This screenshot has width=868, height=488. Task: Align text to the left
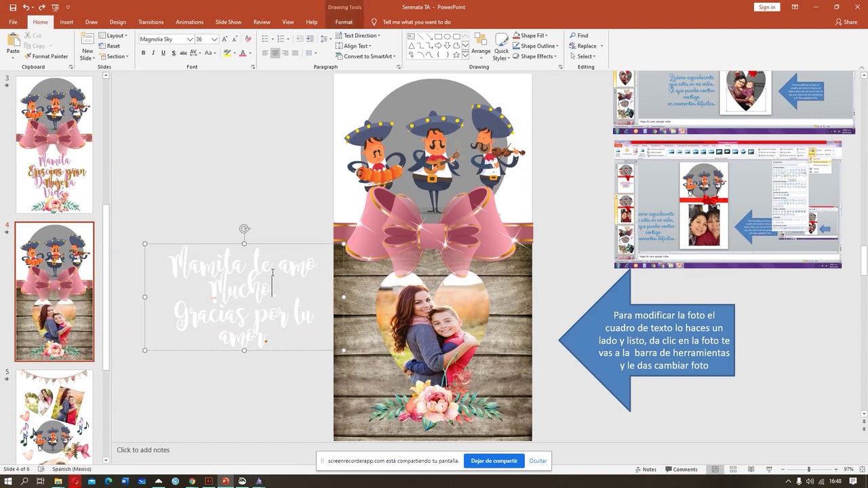[265, 53]
